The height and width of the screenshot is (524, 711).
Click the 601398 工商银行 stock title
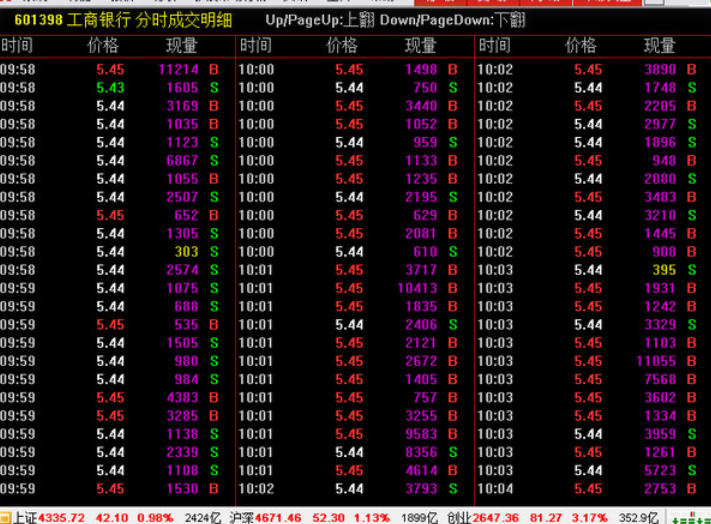click(62, 20)
